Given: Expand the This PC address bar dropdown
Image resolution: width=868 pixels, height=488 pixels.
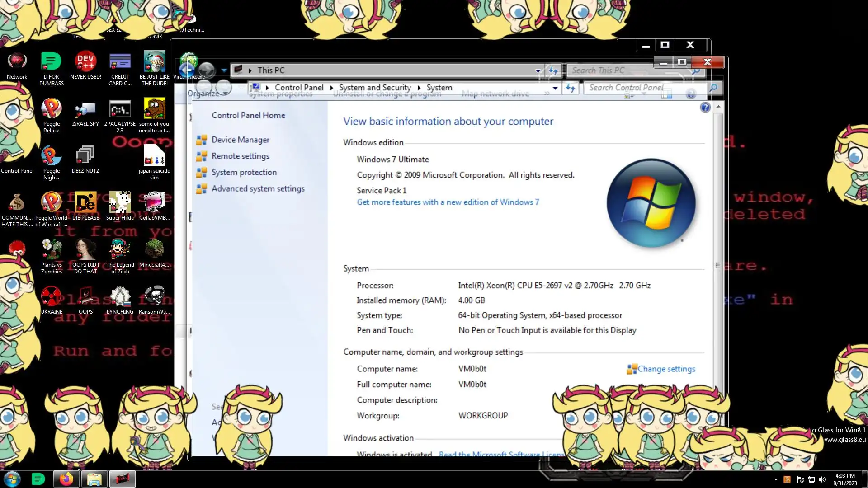Looking at the screenshot, I should (x=538, y=70).
